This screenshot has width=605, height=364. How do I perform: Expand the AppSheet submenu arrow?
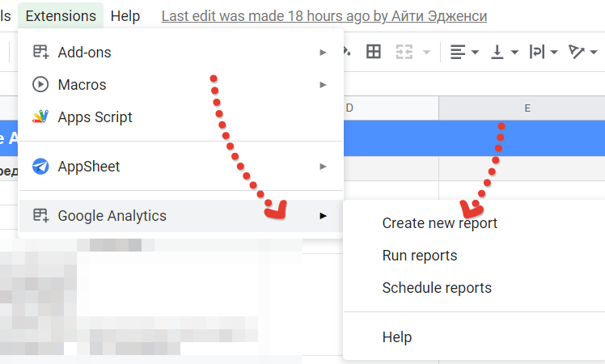tap(323, 167)
